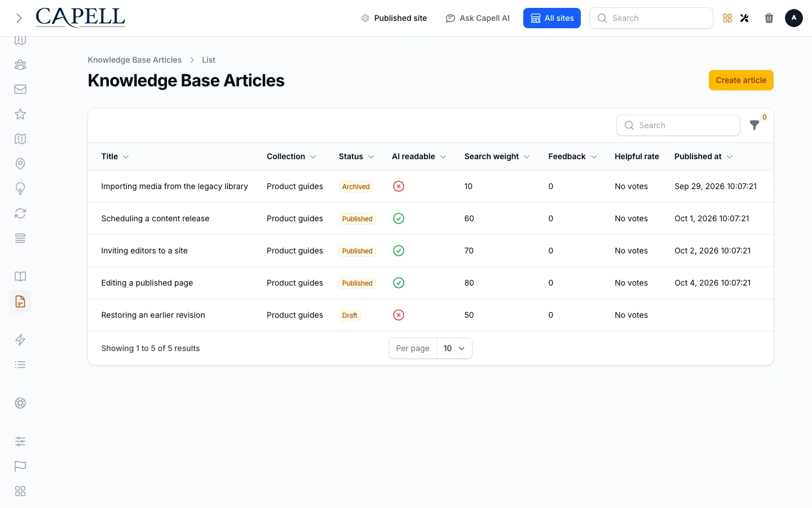This screenshot has height=508, width=812.
Task: Open the Published site link
Action: coord(394,18)
